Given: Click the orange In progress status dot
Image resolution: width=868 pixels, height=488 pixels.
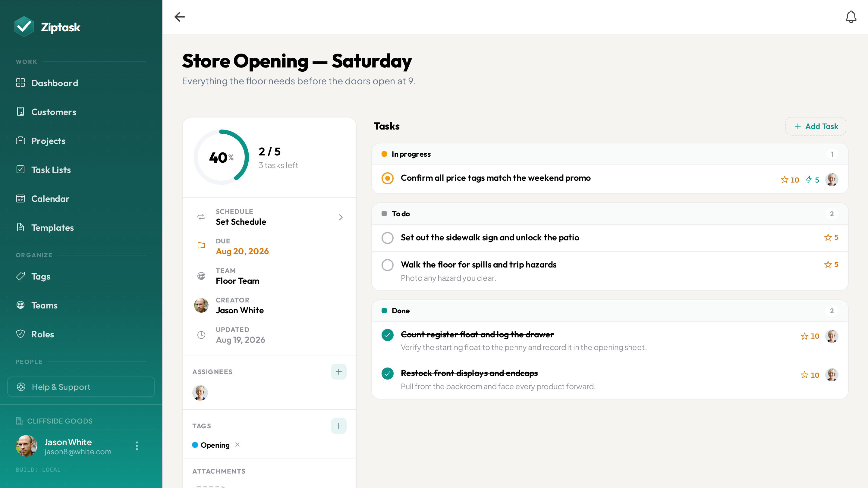Looking at the screenshot, I should [384, 154].
